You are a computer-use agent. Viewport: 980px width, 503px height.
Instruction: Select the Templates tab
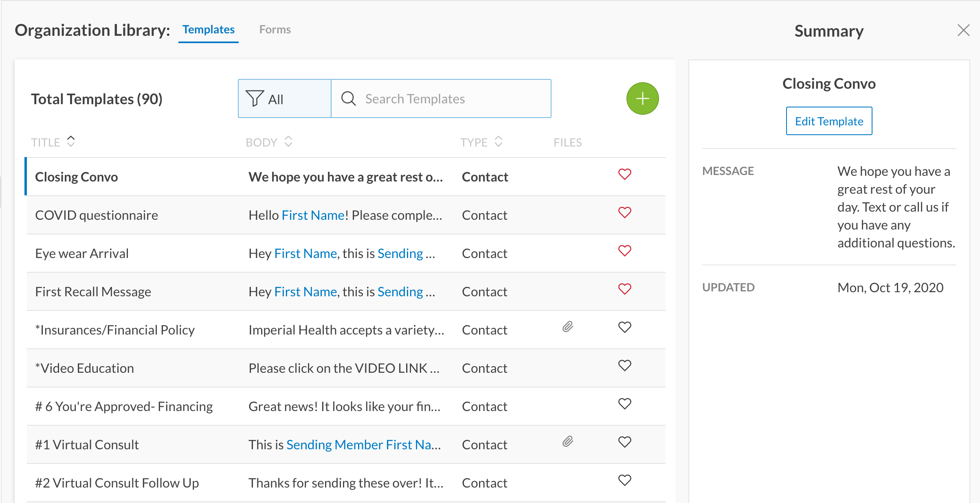pyautogui.click(x=208, y=30)
